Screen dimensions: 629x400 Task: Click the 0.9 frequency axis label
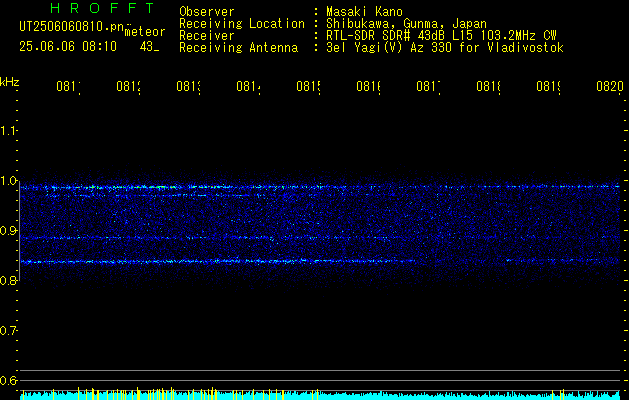pos(8,231)
